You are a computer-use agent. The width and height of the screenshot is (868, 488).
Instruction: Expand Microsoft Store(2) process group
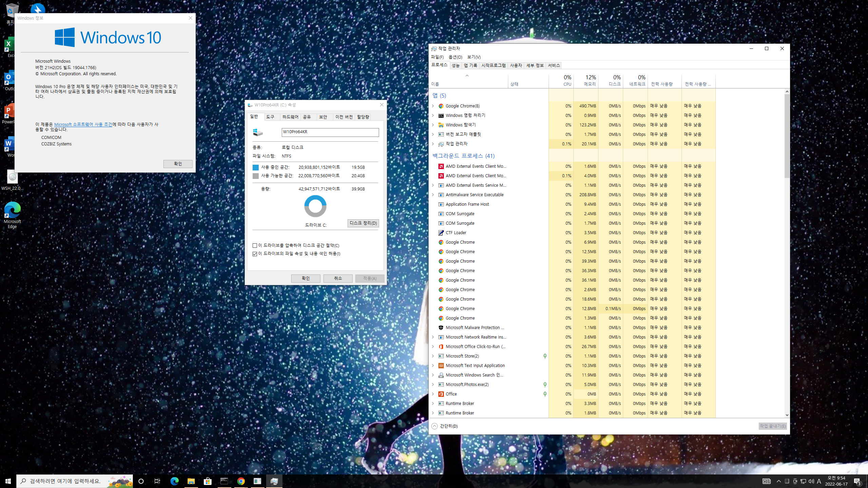click(x=433, y=356)
